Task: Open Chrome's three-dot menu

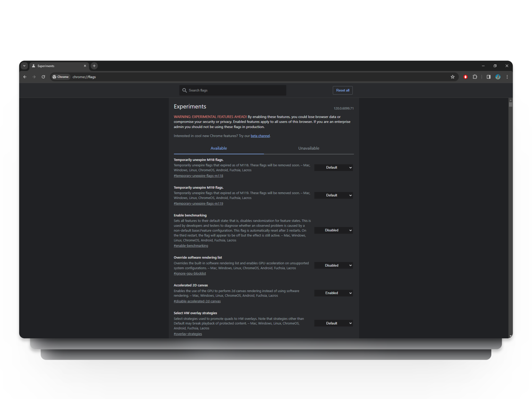Action: [x=507, y=77]
